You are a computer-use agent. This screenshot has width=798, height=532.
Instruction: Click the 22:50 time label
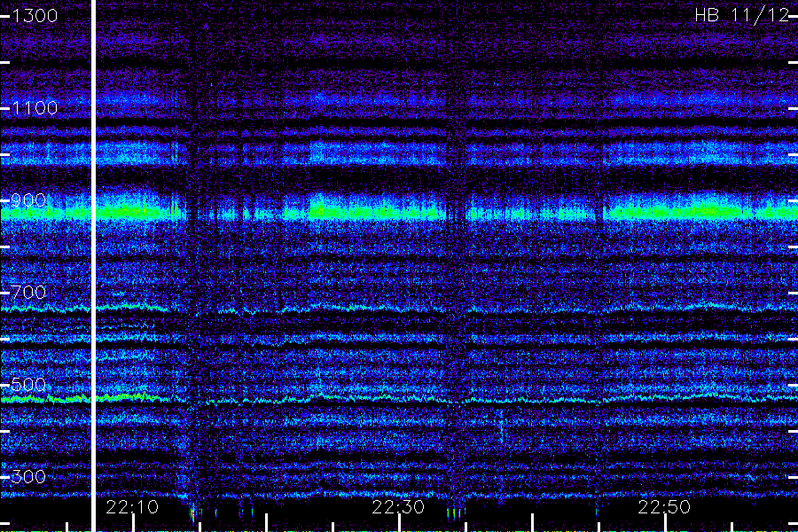[x=664, y=507]
